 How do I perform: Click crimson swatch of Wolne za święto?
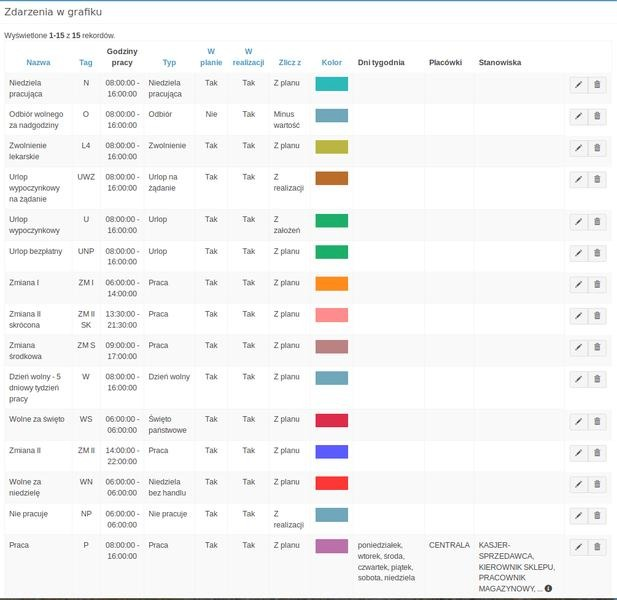[x=332, y=421]
